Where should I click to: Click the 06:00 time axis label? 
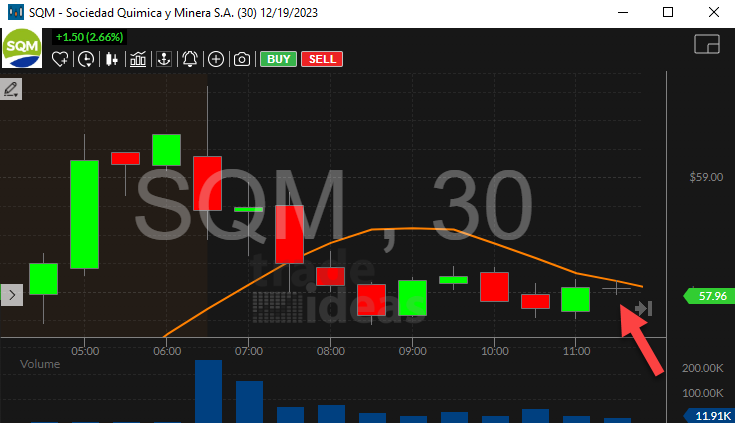pos(167,351)
